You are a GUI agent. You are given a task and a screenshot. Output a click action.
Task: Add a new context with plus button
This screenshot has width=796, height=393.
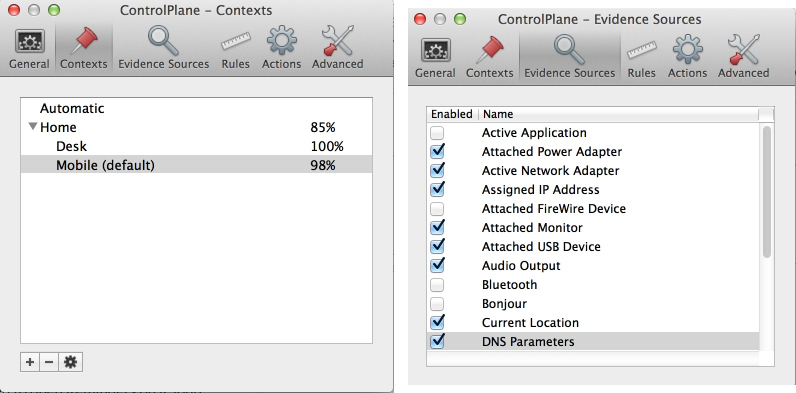[30, 362]
